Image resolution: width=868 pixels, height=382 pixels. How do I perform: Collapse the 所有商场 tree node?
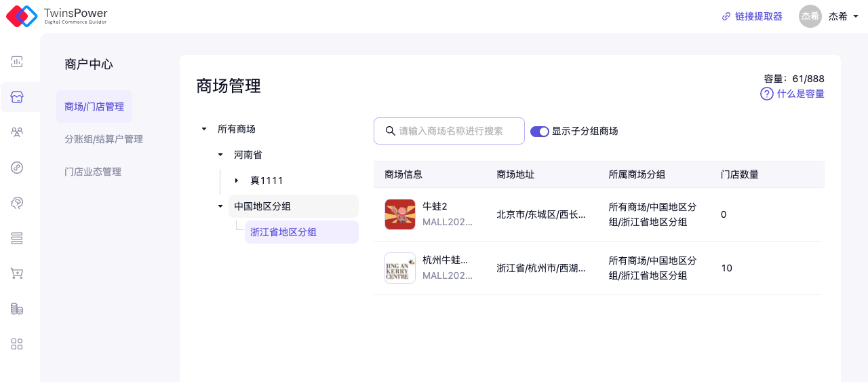[204, 129]
